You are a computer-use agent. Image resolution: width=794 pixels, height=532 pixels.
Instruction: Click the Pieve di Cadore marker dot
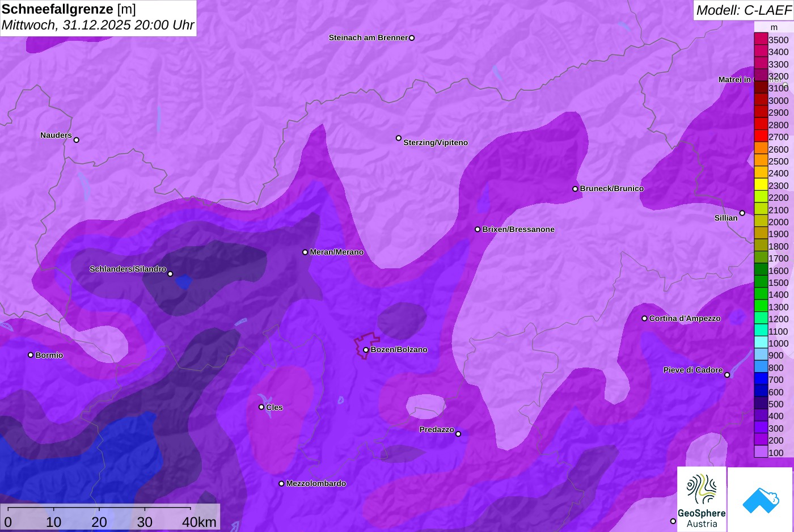(727, 375)
